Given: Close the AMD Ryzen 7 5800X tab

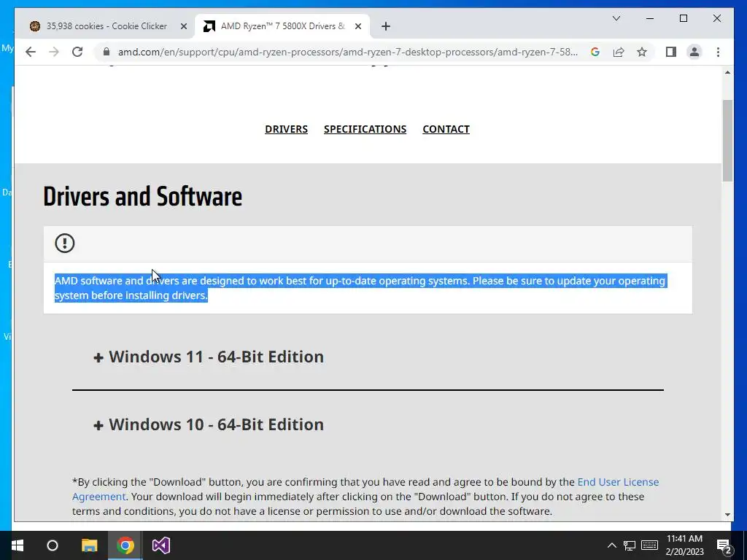Looking at the screenshot, I should pos(358,26).
